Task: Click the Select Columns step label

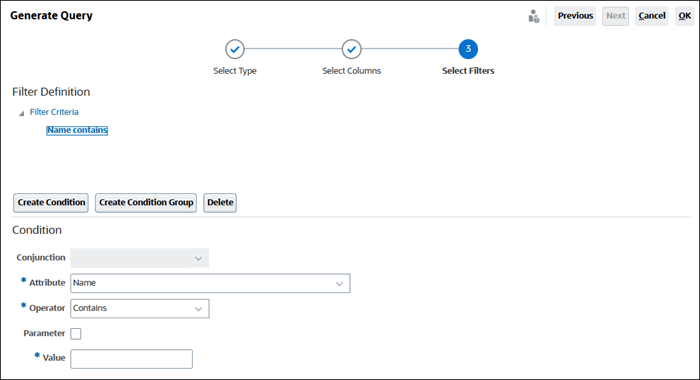Action: 351,71
